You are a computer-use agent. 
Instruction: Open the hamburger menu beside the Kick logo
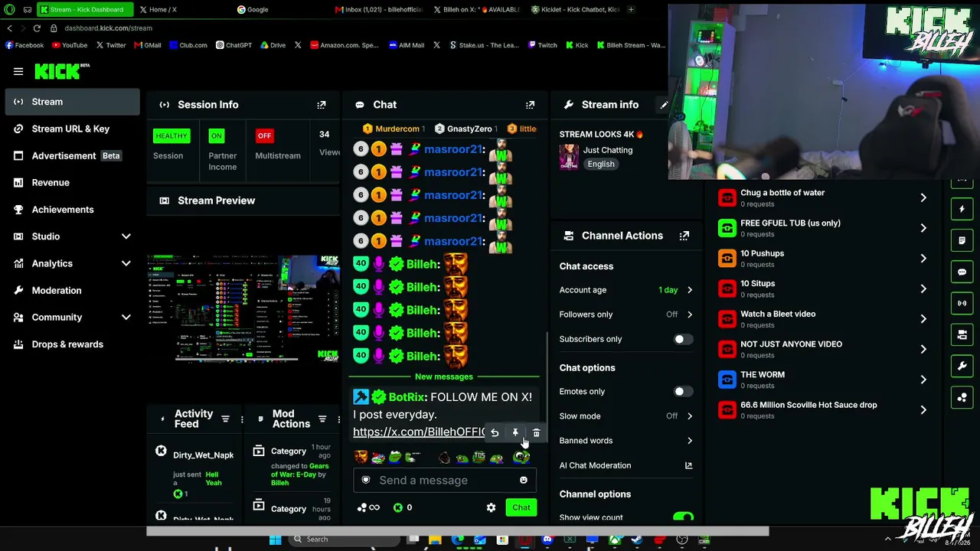pos(18,71)
